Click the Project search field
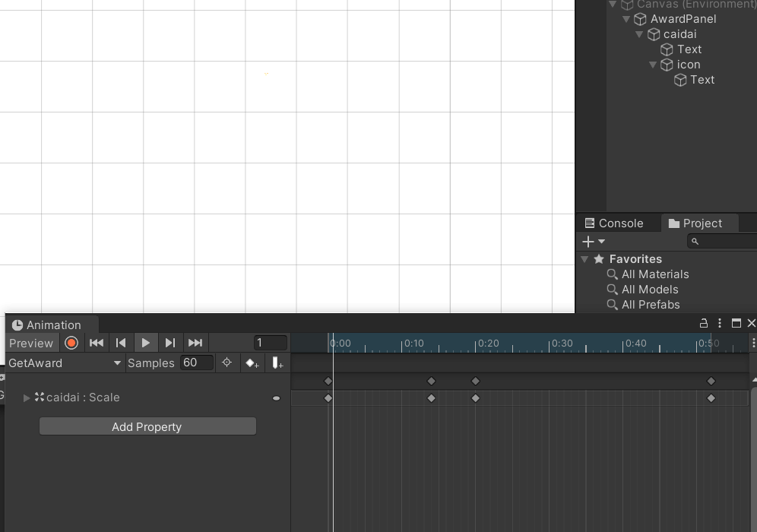The height and width of the screenshot is (532, 757). [722, 242]
